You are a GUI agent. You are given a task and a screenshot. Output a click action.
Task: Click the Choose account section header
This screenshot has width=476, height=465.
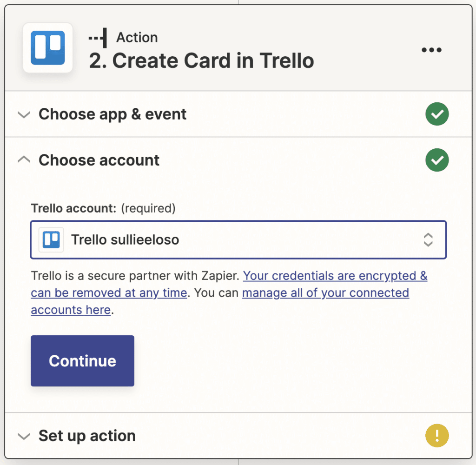point(99,160)
